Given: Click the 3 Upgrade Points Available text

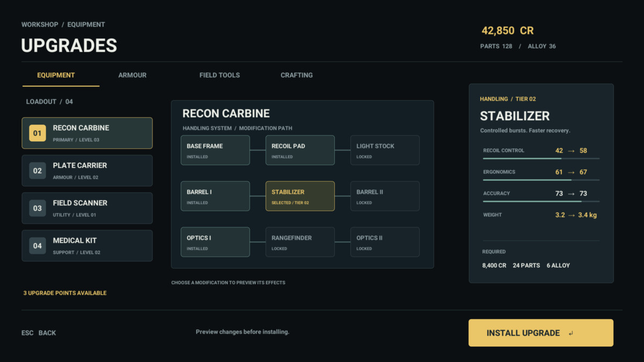Looking at the screenshot, I should click(65, 293).
